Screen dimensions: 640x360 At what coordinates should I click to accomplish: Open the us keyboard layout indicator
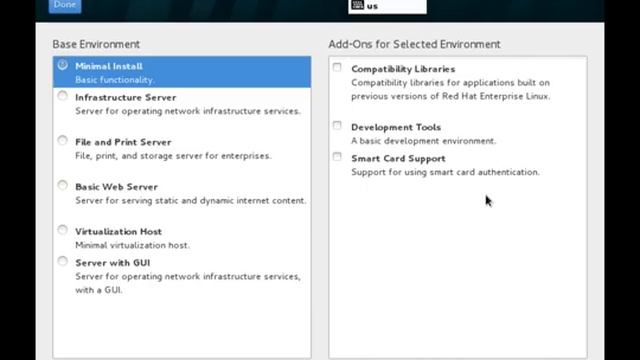(x=387, y=6)
